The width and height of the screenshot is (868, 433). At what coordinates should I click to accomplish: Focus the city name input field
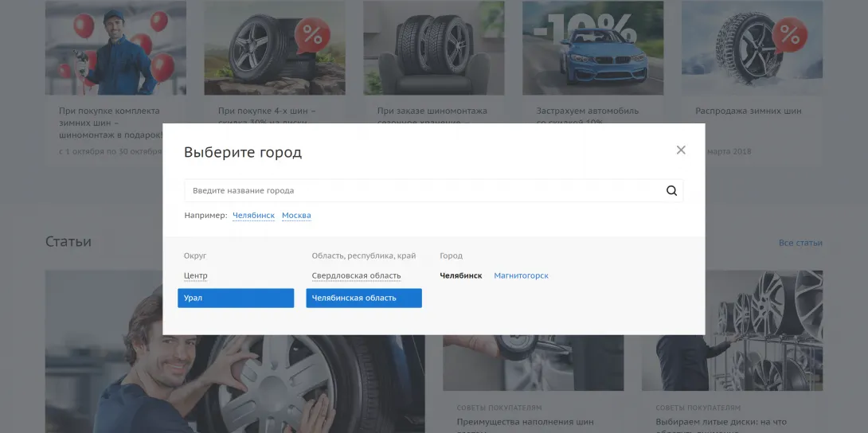[433, 191]
